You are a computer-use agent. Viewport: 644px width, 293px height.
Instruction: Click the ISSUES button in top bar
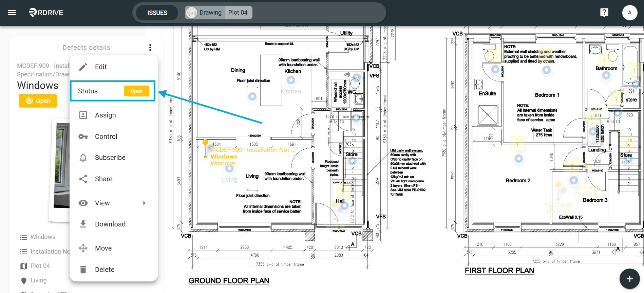coord(157,13)
